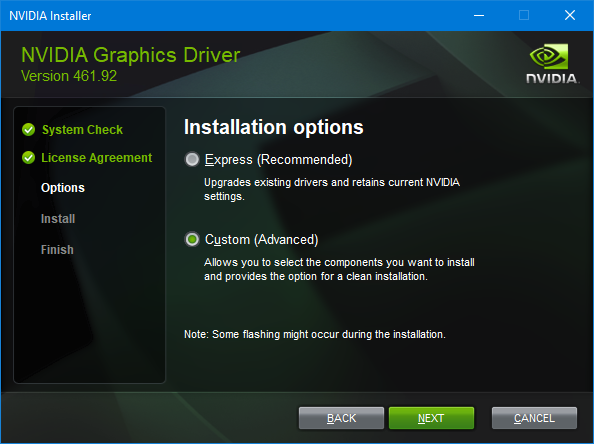This screenshot has width=594, height=444.
Task: Minimize the NVIDIA Installer window
Action: tap(479, 16)
